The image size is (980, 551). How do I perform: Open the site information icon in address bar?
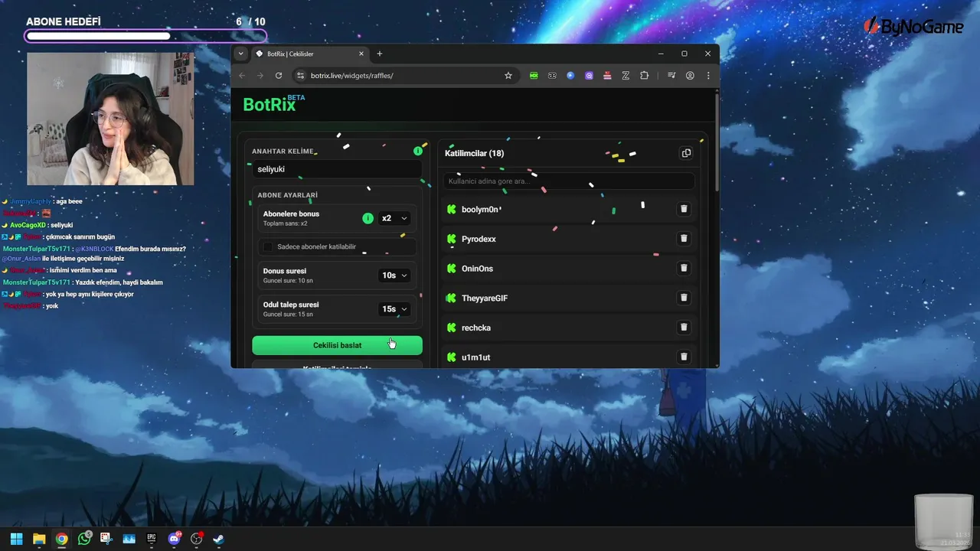(x=300, y=76)
